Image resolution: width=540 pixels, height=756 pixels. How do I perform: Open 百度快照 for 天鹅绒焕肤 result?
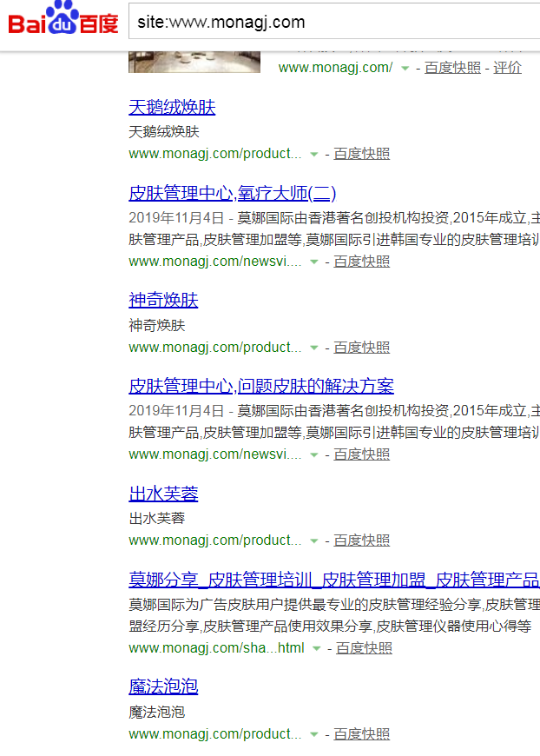click(362, 154)
